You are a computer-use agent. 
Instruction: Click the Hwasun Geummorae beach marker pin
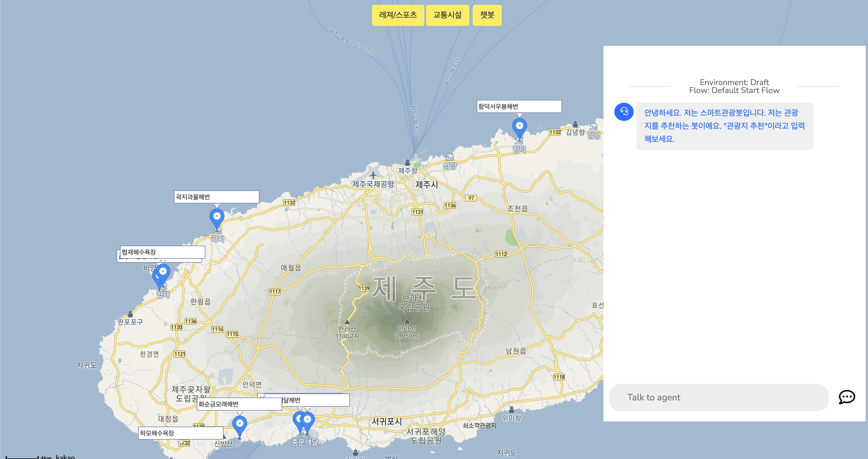tap(239, 423)
